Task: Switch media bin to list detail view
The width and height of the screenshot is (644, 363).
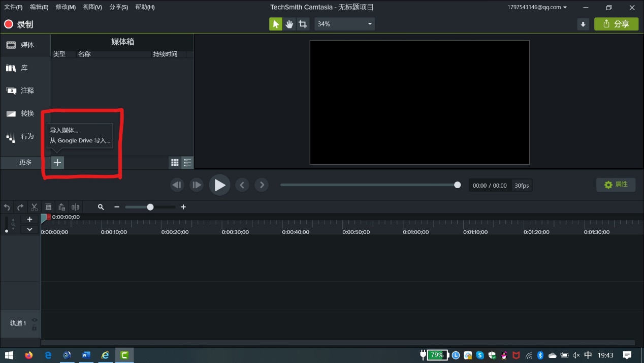Action: pos(187,163)
